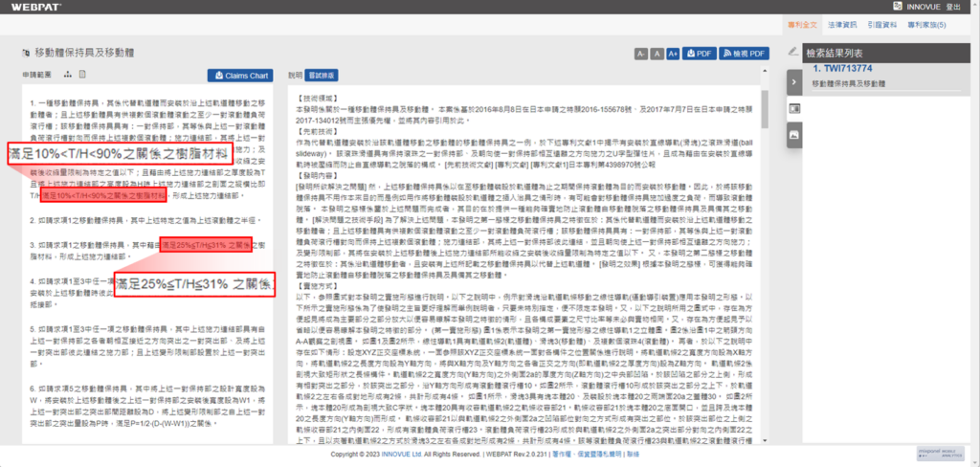Image resolution: width=980 pixels, height=467 pixels.
Task: Reset font size with the middle A button
Action: [657, 54]
